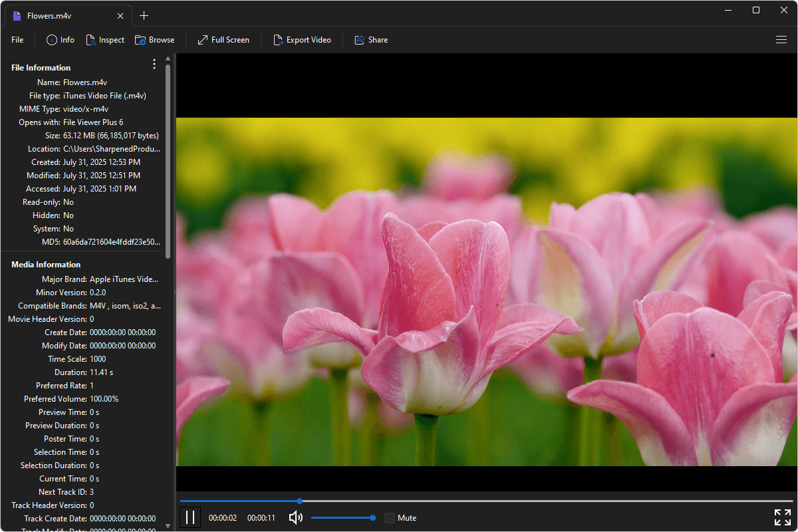Click the Name value Flowers.m4v in sidebar
This screenshot has height=532, width=798.
pos(85,82)
